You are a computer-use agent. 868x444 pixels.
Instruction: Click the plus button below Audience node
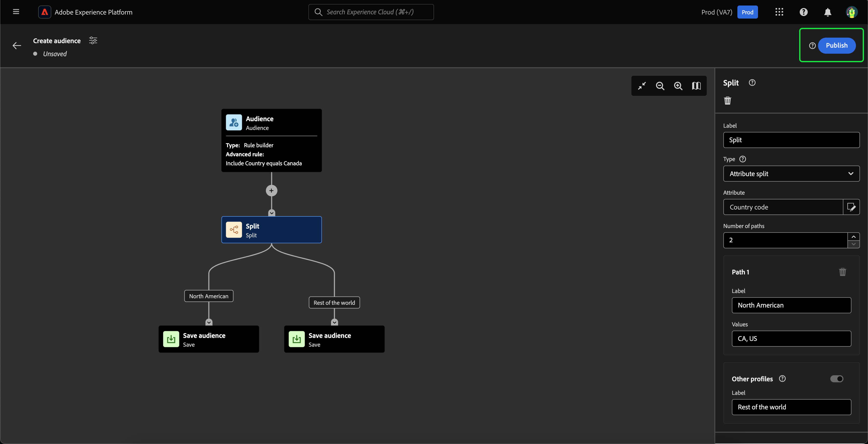pos(271,191)
